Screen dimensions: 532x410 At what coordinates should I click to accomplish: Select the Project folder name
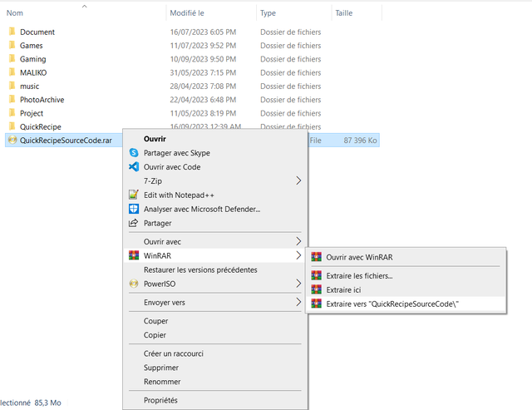tap(32, 113)
